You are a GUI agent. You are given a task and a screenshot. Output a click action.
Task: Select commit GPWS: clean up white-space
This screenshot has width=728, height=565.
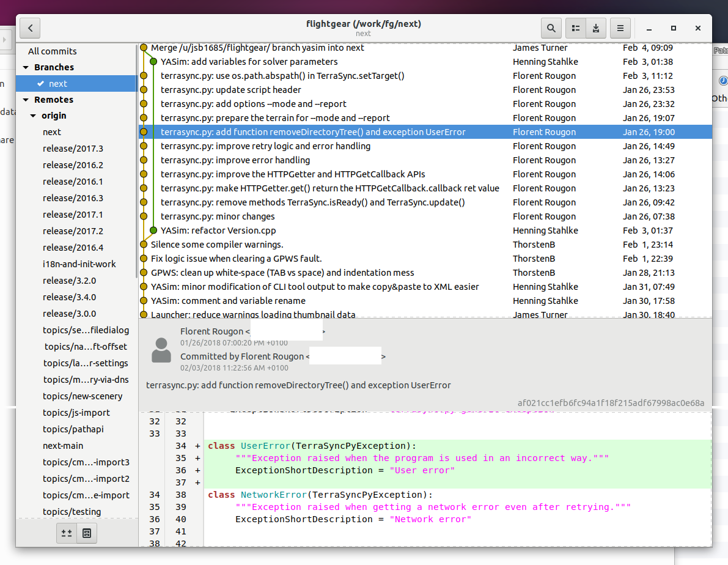425,273
